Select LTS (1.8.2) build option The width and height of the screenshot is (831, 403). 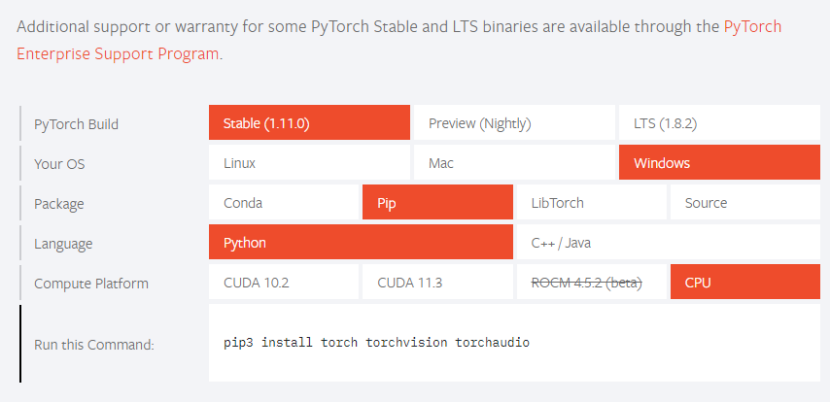click(x=717, y=123)
